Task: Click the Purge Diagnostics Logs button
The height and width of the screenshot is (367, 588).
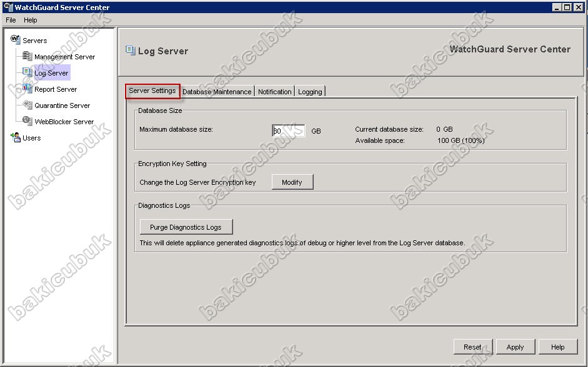Action: pyautogui.click(x=186, y=227)
